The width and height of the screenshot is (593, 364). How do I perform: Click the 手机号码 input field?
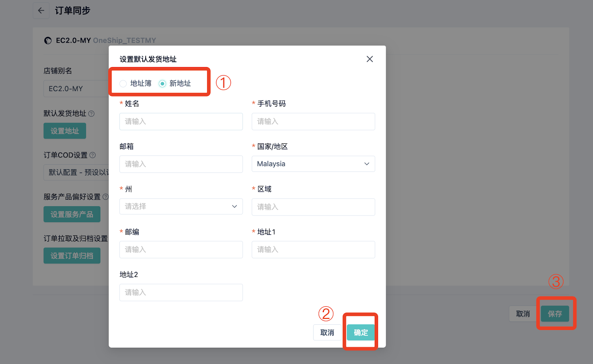[x=313, y=121]
